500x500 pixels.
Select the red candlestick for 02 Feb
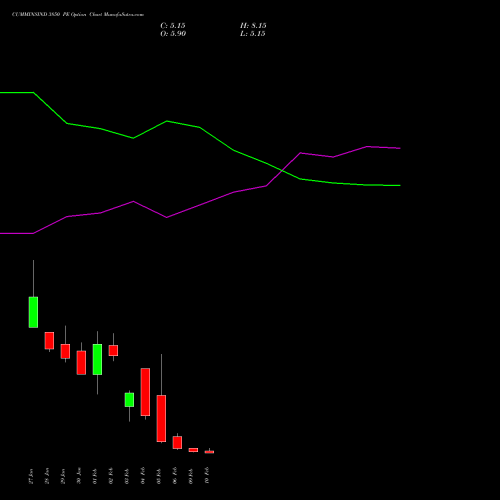(x=113, y=350)
